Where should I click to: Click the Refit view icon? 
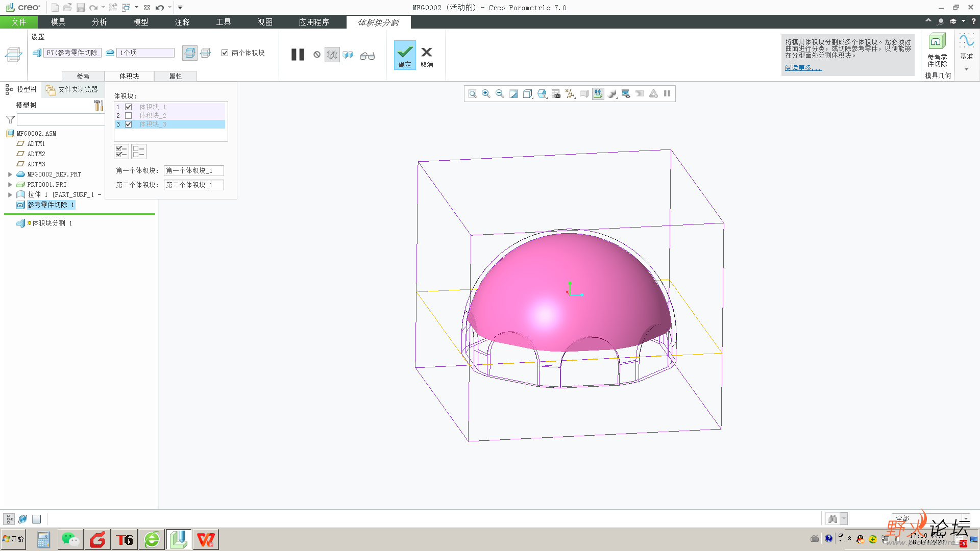coord(472,94)
